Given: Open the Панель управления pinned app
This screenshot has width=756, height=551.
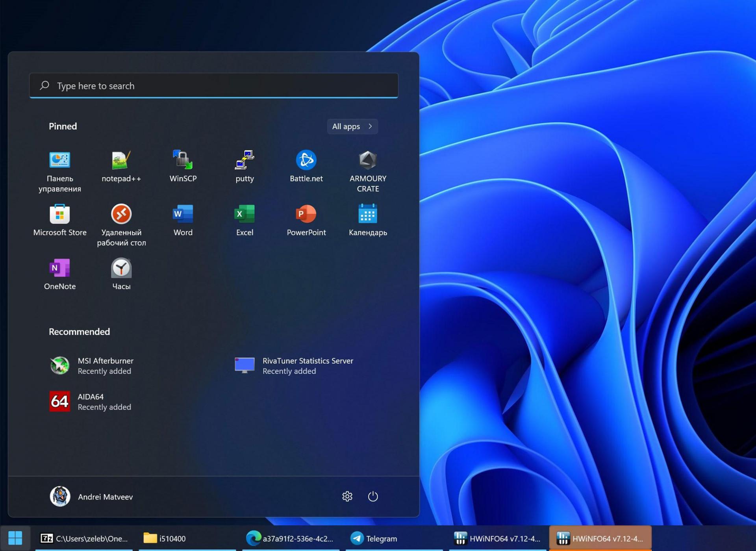Looking at the screenshot, I should tap(60, 171).
